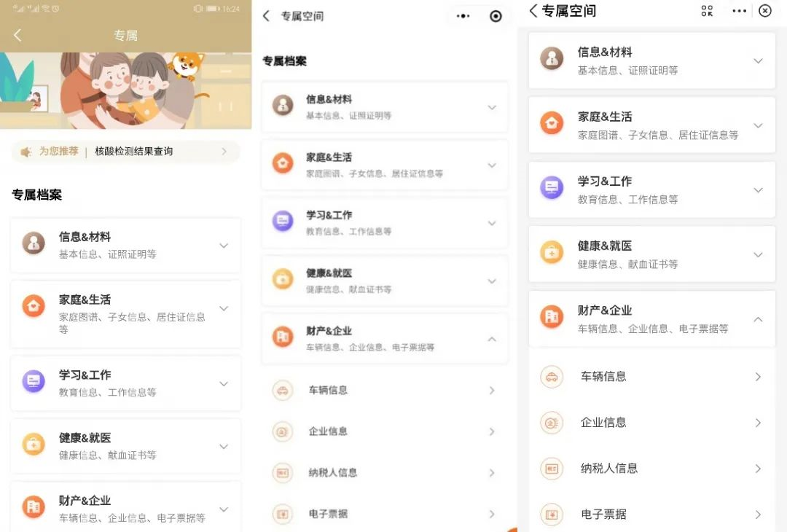Tap the yellow medical kit icon of 健康&就医 on the scan-icon screen
The height and width of the screenshot is (532, 787).
click(x=552, y=253)
